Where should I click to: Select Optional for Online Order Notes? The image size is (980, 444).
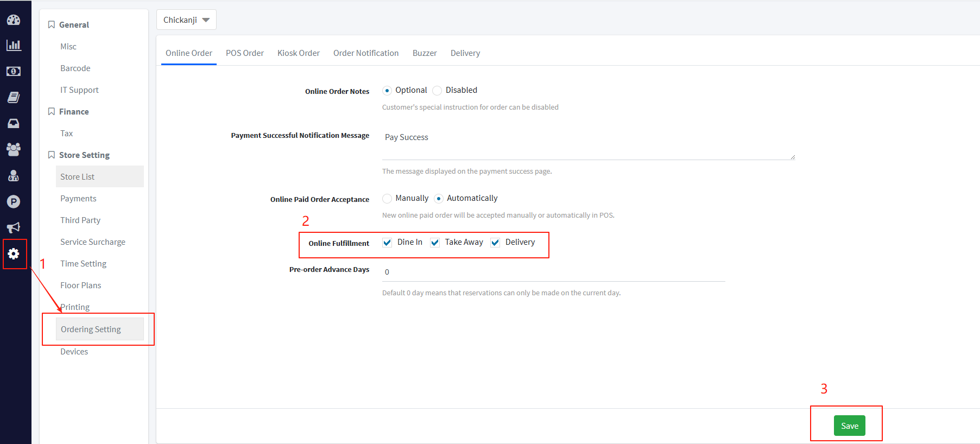387,91
